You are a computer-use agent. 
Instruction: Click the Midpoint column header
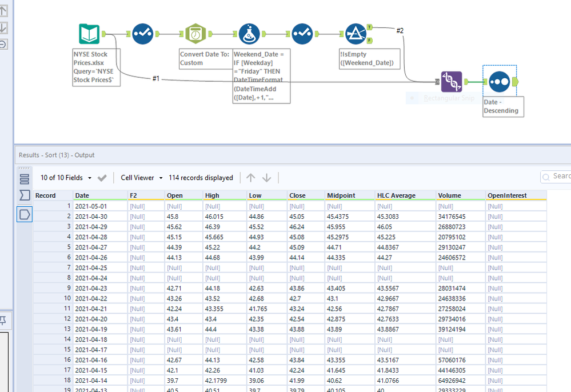pyautogui.click(x=350, y=195)
